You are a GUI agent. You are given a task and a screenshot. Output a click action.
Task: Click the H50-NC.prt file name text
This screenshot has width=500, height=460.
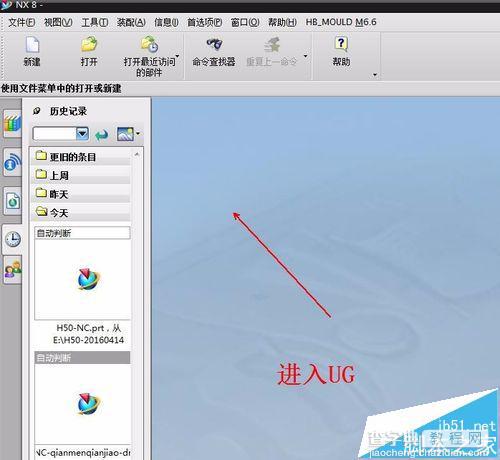[x=80, y=328]
